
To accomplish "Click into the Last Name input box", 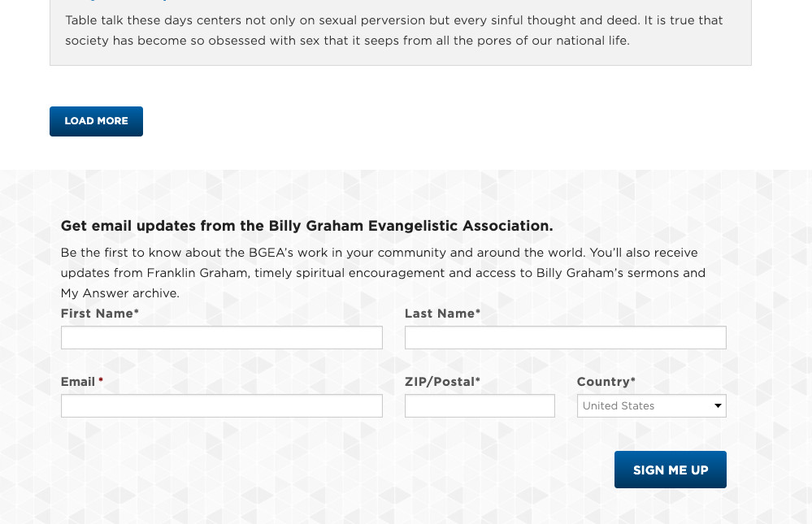I will tap(565, 338).
